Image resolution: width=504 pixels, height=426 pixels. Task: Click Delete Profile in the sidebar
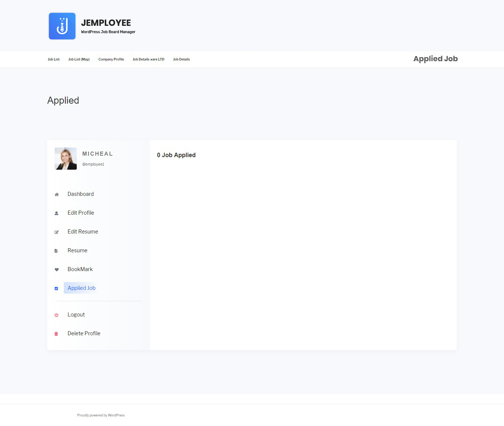pyautogui.click(x=84, y=333)
